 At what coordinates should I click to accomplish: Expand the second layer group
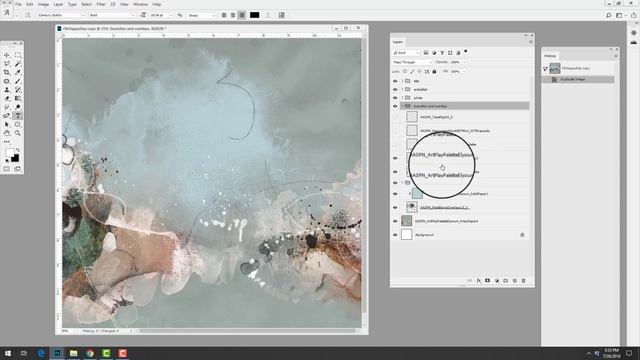(x=402, y=89)
